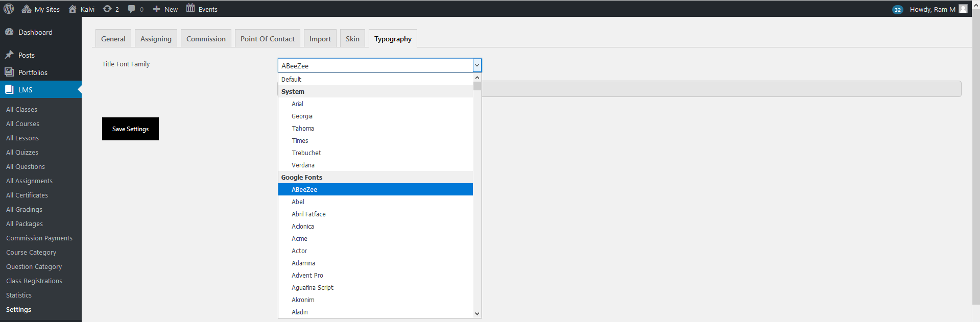Open All Lessons submenu link

point(22,138)
